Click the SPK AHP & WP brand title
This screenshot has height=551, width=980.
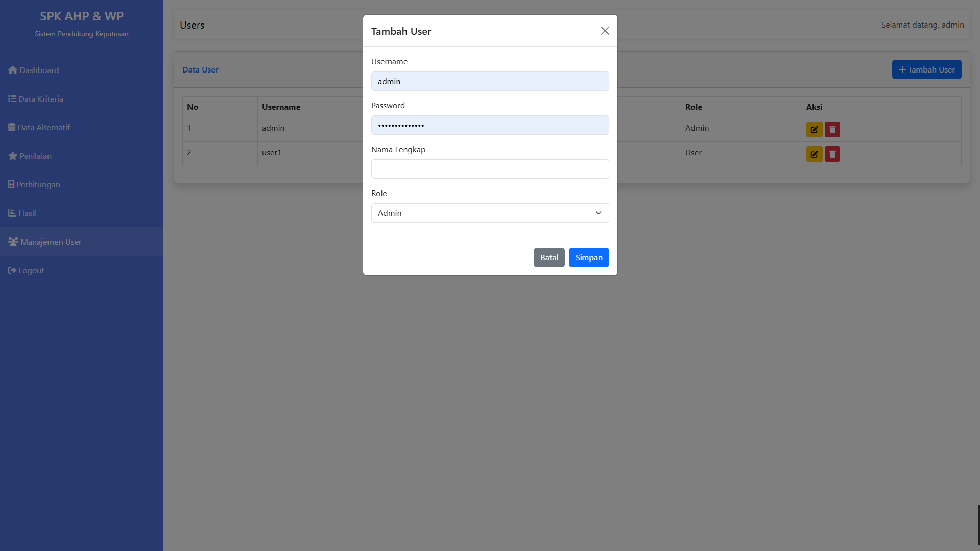point(82,16)
